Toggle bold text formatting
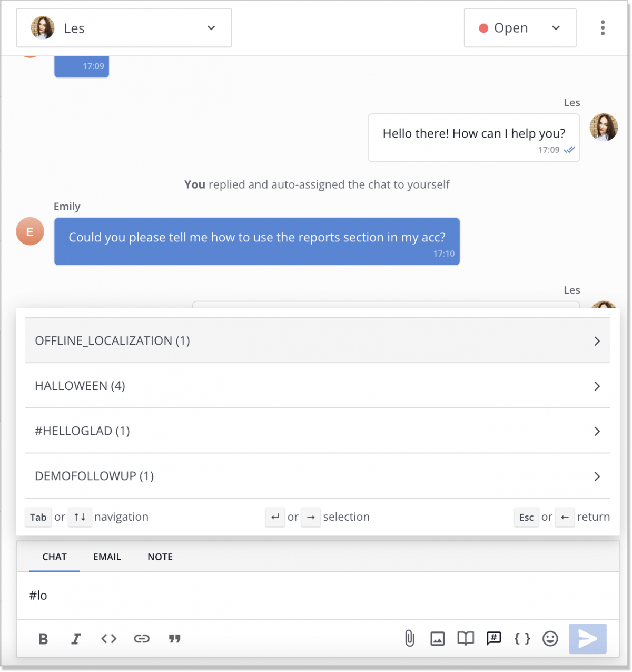 click(x=43, y=638)
